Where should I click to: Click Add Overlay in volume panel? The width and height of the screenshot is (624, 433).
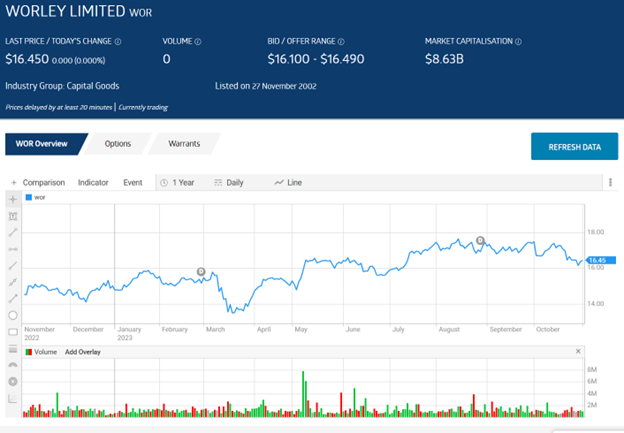[83, 352]
